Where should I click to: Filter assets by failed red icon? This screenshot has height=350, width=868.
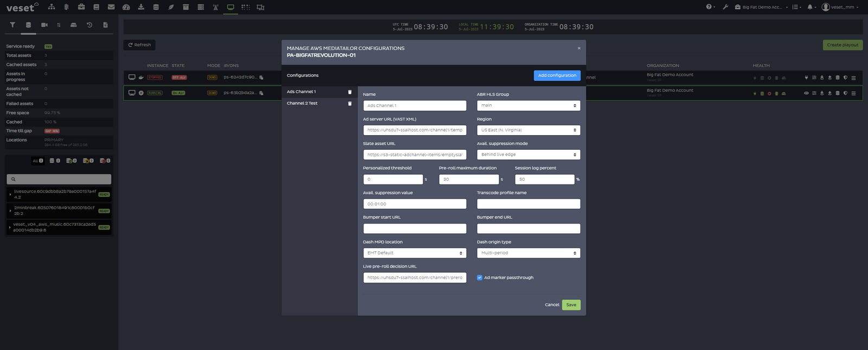[105, 161]
